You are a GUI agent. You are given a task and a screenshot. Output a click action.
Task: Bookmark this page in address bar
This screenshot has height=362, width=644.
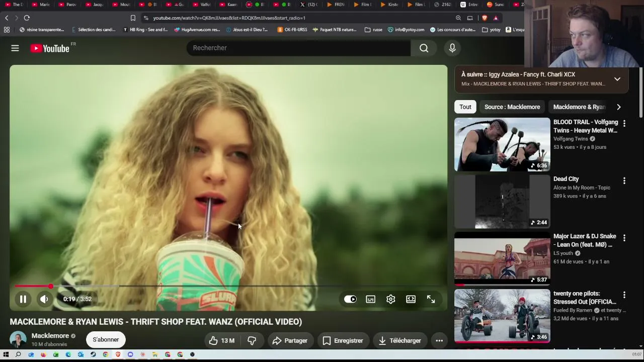coord(133,18)
